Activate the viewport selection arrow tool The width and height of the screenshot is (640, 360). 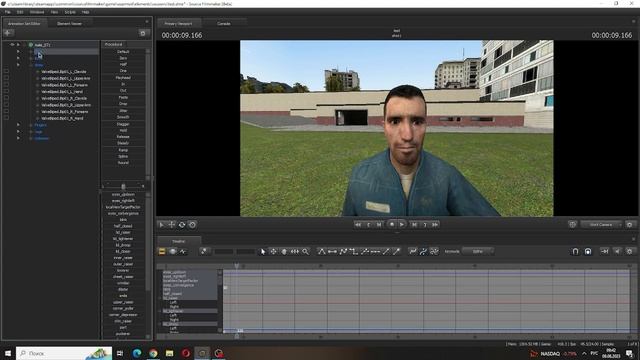click(x=161, y=224)
